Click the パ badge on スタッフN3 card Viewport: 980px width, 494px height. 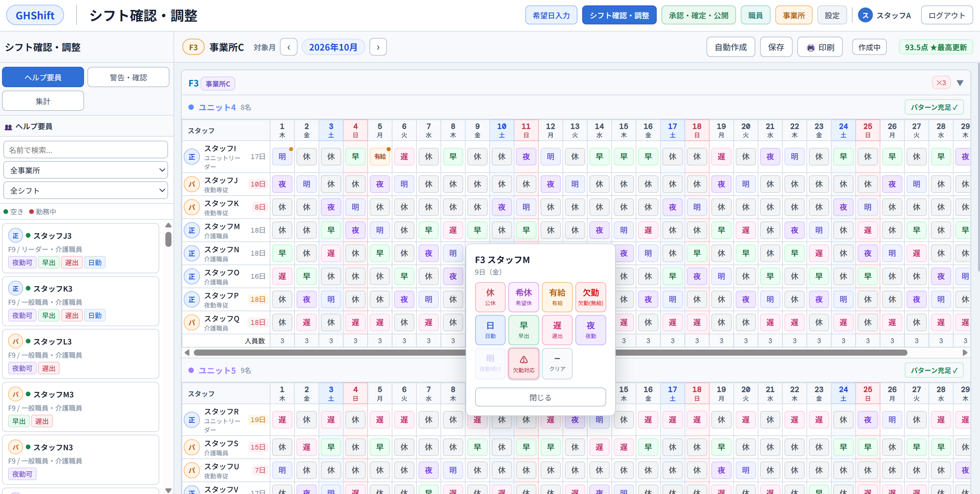point(16,447)
